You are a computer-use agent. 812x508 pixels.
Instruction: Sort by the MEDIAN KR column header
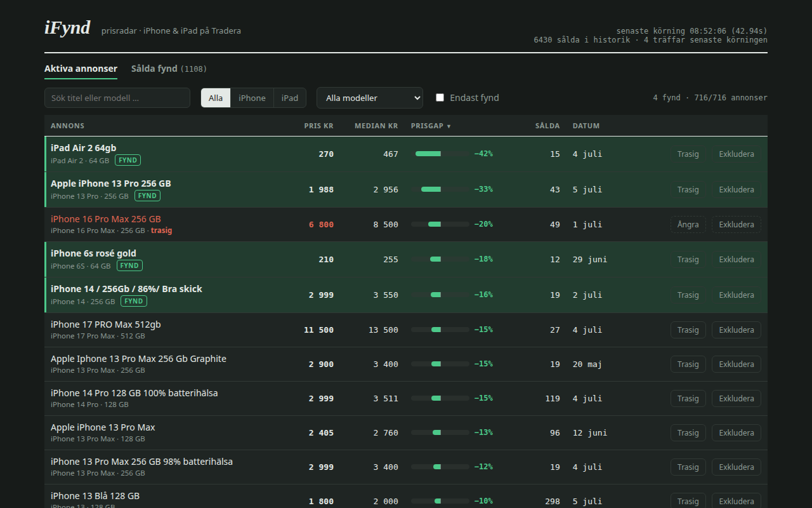coord(376,126)
